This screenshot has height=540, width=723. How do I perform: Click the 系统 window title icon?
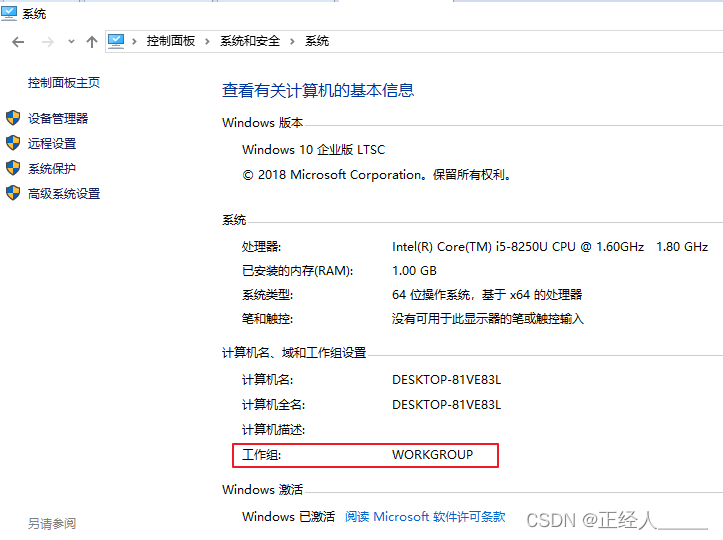tap(9, 13)
